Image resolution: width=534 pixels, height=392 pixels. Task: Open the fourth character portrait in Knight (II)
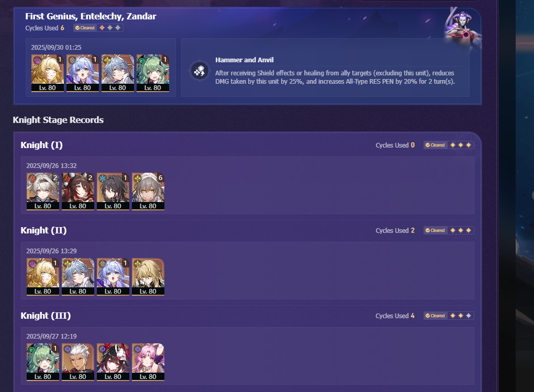148,277
